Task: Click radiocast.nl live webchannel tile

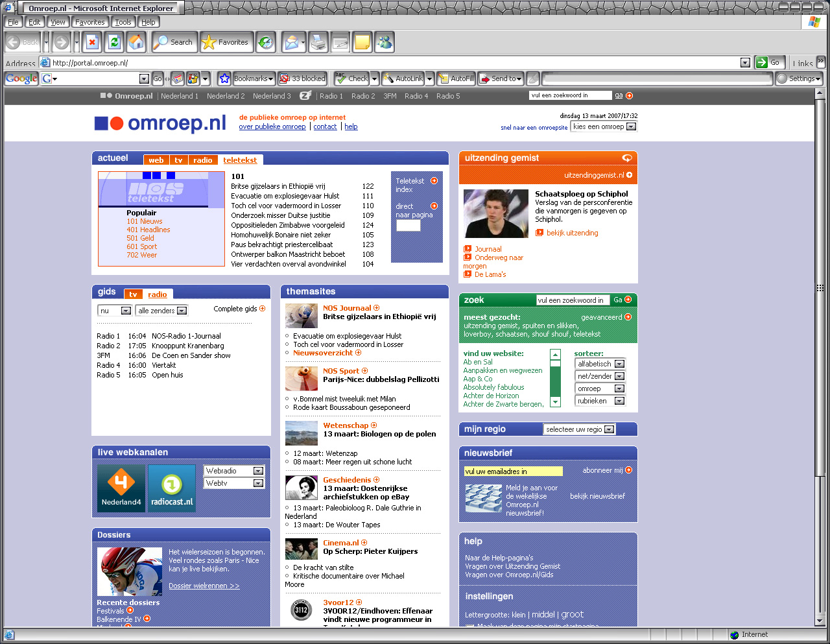Action: (172, 488)
